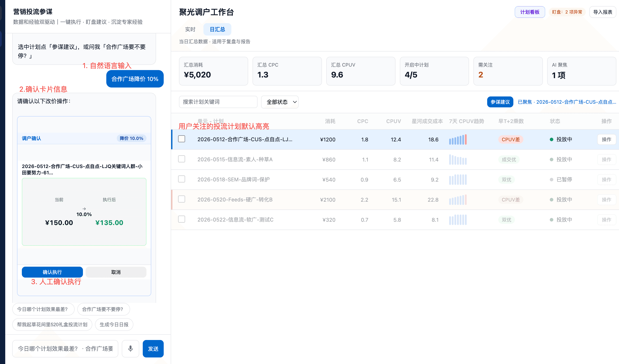Check the 2026-0512-合作广场 plan checkbox
Viewport: 619px width, 364px height.
[x=182, y=139]
